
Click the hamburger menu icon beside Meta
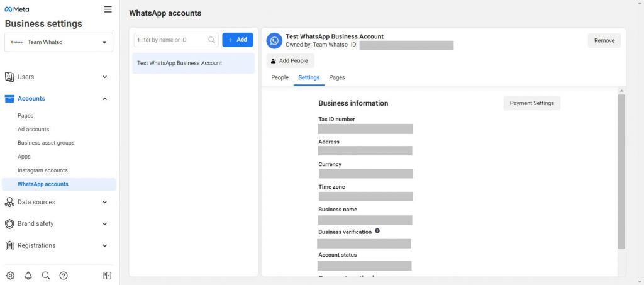[x=108, y=9]
